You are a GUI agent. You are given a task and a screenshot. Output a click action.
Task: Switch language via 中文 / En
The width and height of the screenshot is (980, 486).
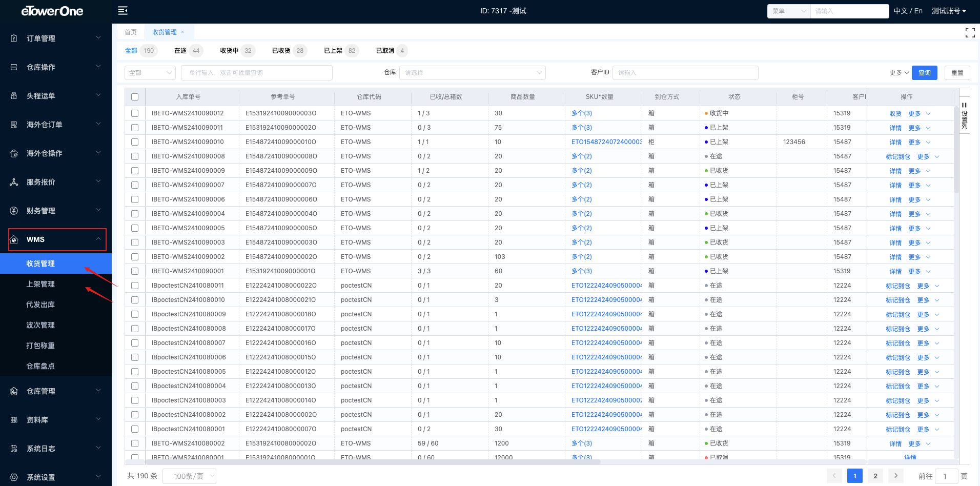(908, 11)
